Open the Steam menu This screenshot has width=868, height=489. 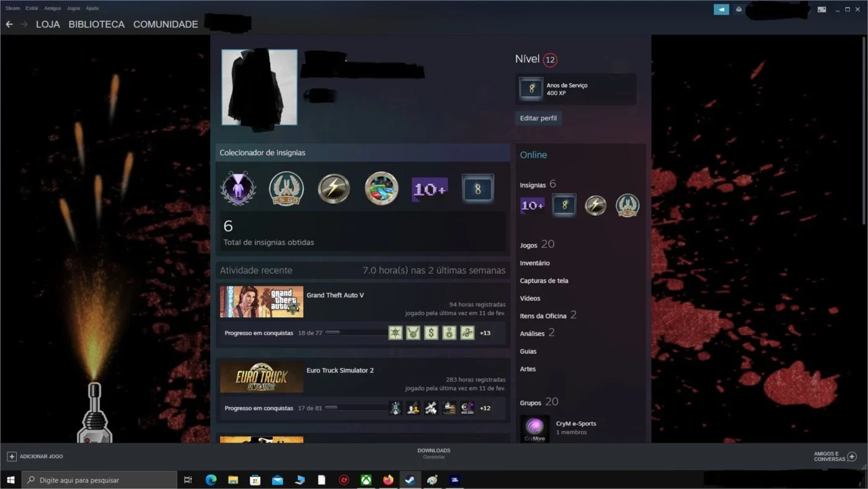(x=12, y=9)
